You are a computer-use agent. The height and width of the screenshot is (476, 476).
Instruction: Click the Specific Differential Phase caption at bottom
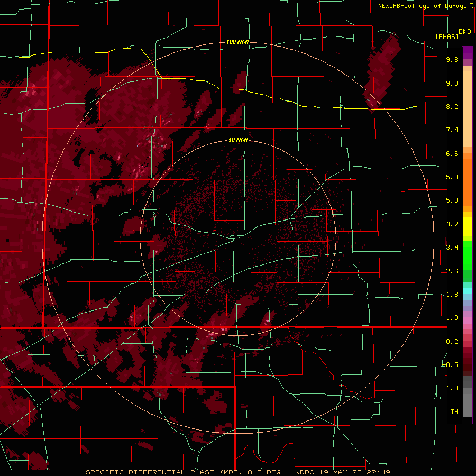[x=237, y=472]
